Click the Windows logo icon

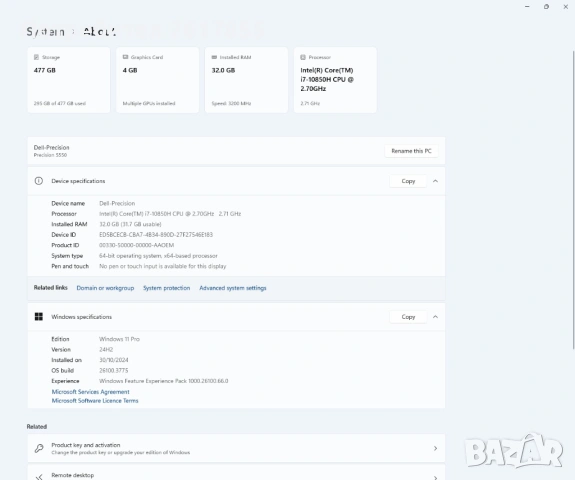39,316
